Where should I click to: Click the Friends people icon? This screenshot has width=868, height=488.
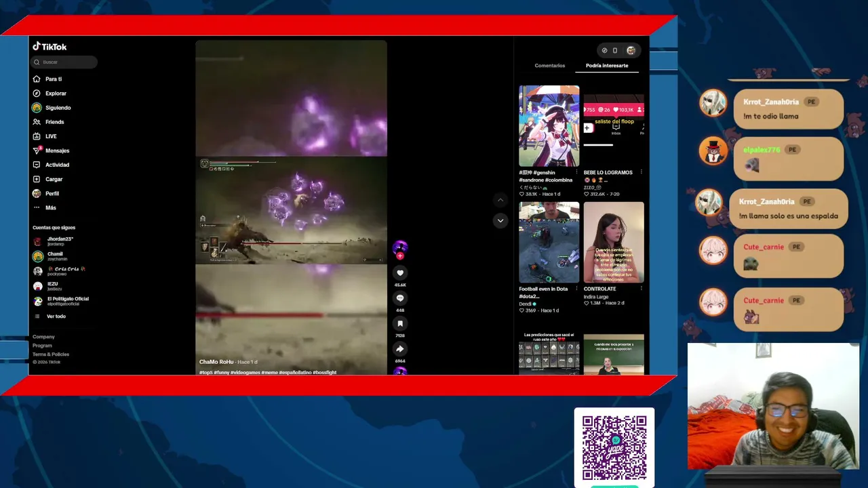[37, 122]
